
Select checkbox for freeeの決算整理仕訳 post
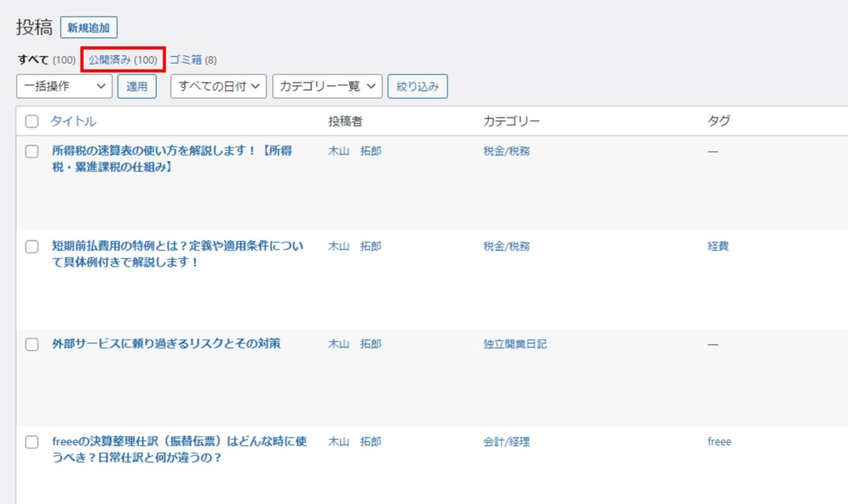(x=32, y=442)
